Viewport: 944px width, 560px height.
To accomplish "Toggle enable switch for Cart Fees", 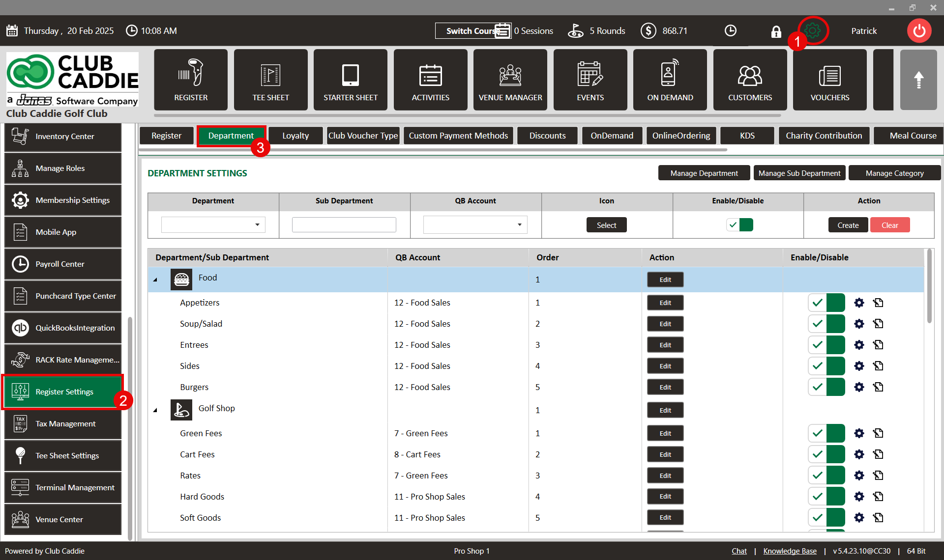I will pyautogui.click(x=826, y=454).
